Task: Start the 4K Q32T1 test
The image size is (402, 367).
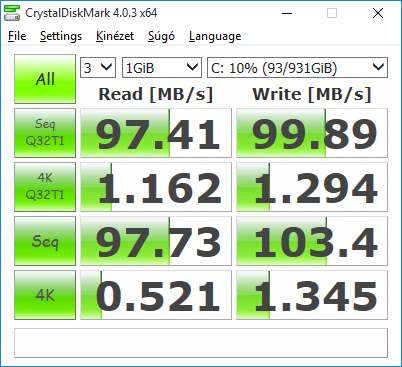Action: [45, 187]
